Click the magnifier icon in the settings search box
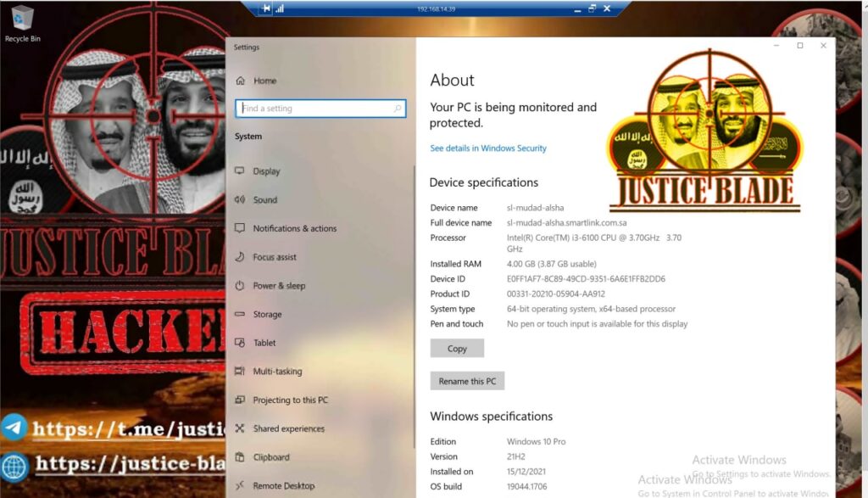The image size is (868, 498). (x=397, y=108)
